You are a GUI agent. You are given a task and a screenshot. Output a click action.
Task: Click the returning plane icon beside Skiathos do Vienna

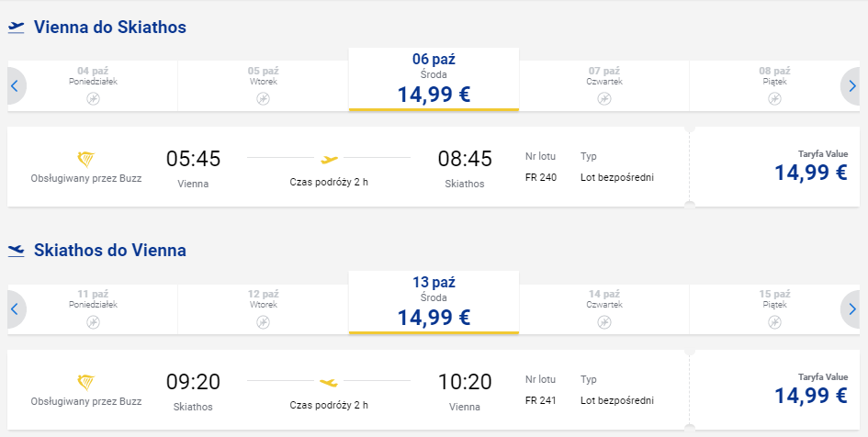coord(16,252)
